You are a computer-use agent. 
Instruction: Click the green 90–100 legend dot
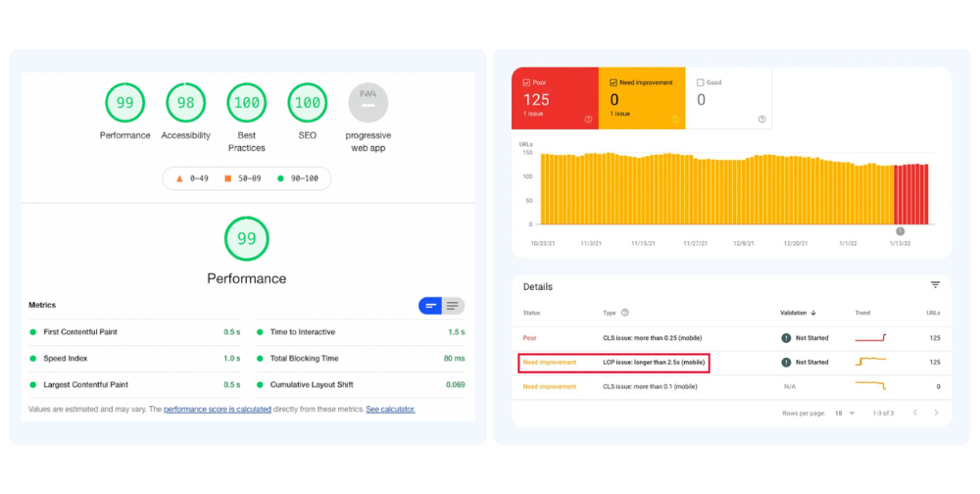coord(280,178)
